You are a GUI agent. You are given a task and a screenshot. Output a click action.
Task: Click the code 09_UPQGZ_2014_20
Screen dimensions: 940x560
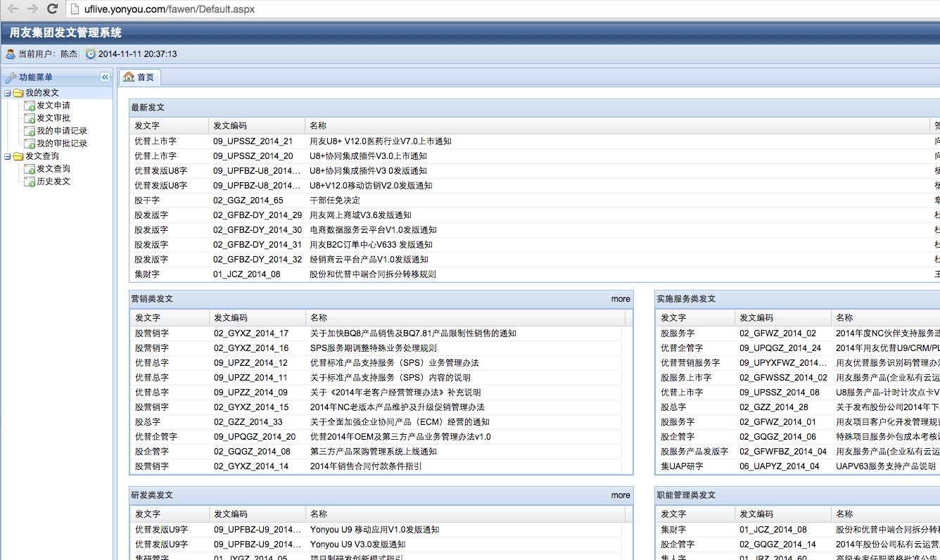tap(255, 437)
